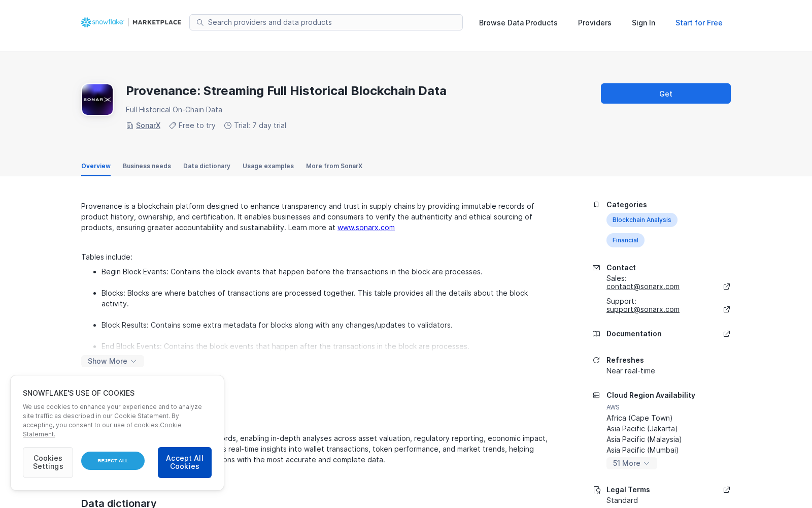The width and height of the screenshot is (812, 508).
Task: Click the Contact envelope icon
Action: (596, 268)
